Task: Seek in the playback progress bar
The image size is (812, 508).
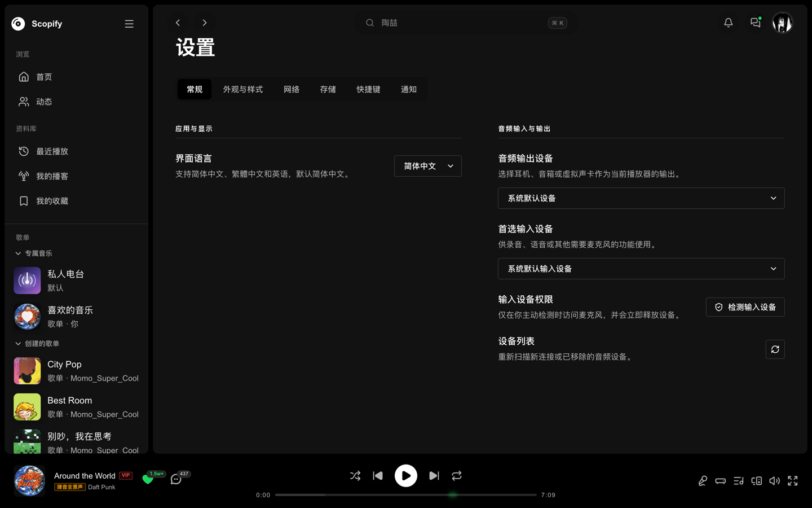Action: coord(406,495)
